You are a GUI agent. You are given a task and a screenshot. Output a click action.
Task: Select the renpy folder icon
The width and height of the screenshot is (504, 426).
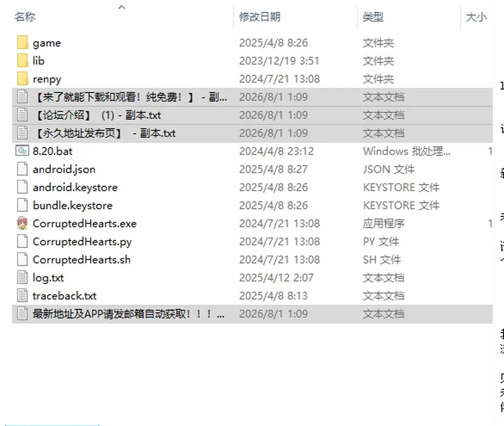pos(23,79)
